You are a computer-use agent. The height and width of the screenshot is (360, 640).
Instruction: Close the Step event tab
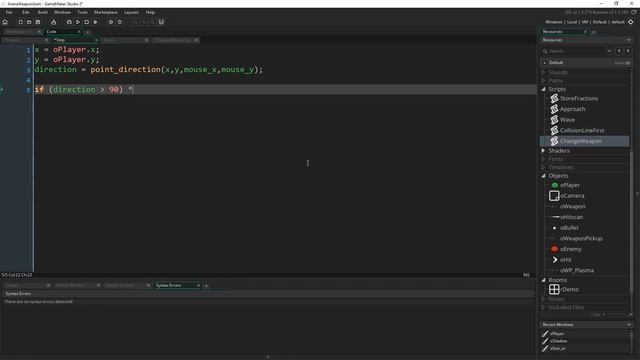(x=96, y=40)
